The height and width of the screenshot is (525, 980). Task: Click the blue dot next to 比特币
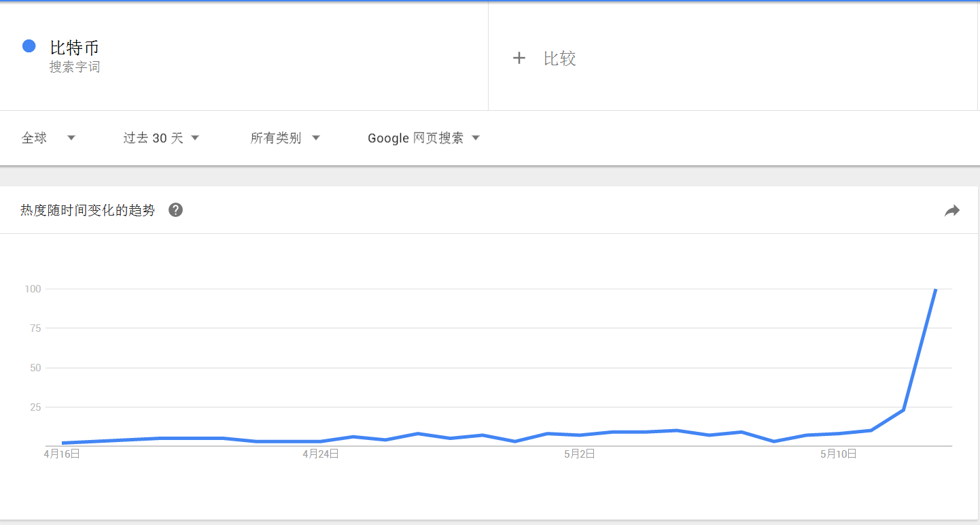coord(29,46)
